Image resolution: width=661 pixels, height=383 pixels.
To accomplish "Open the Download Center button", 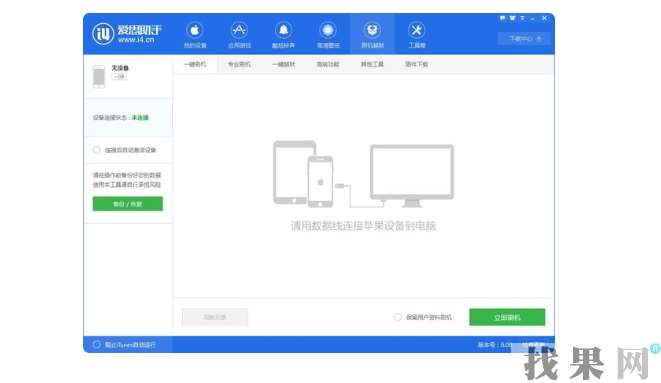I will pyautogui.click(x=525, y=39).
